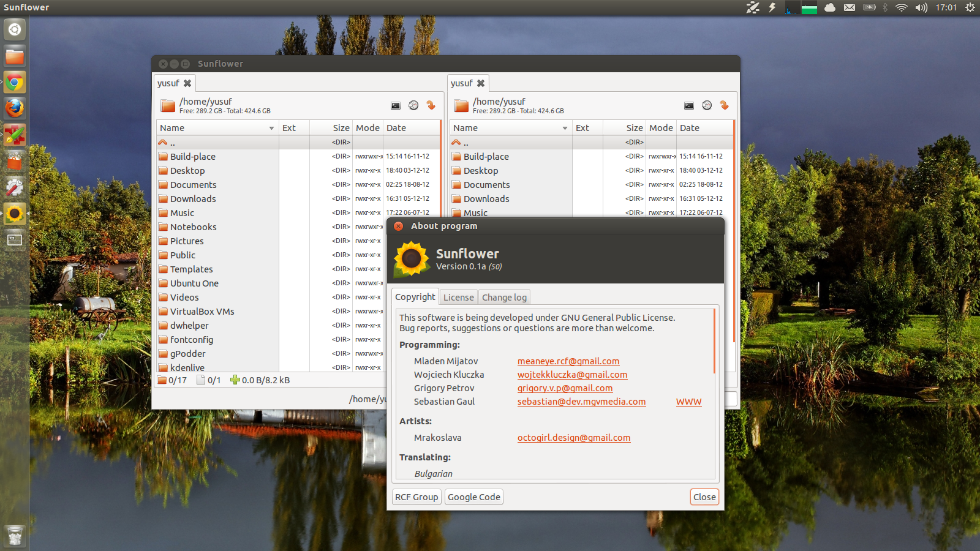The width and height of the screenshot is (980, 551).
Task: Open the Ubuntu Dash home launcher
Action: tap(15, 29)
